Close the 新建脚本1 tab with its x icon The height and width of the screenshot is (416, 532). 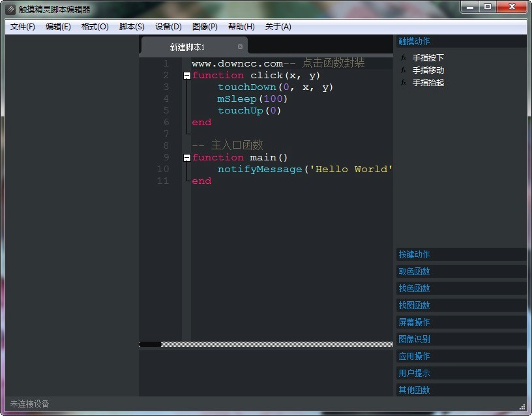pyautogui.click(x=240, y=47)
